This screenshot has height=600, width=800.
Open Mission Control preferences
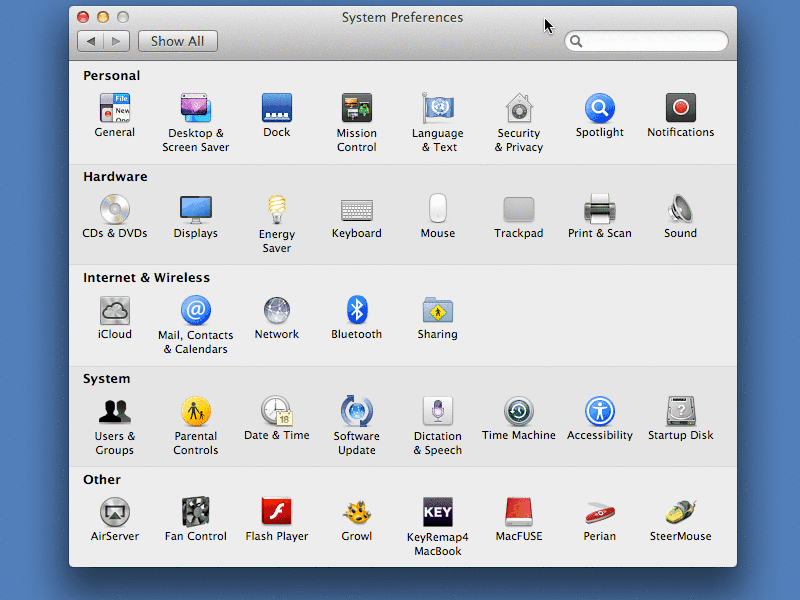point(357,109)
